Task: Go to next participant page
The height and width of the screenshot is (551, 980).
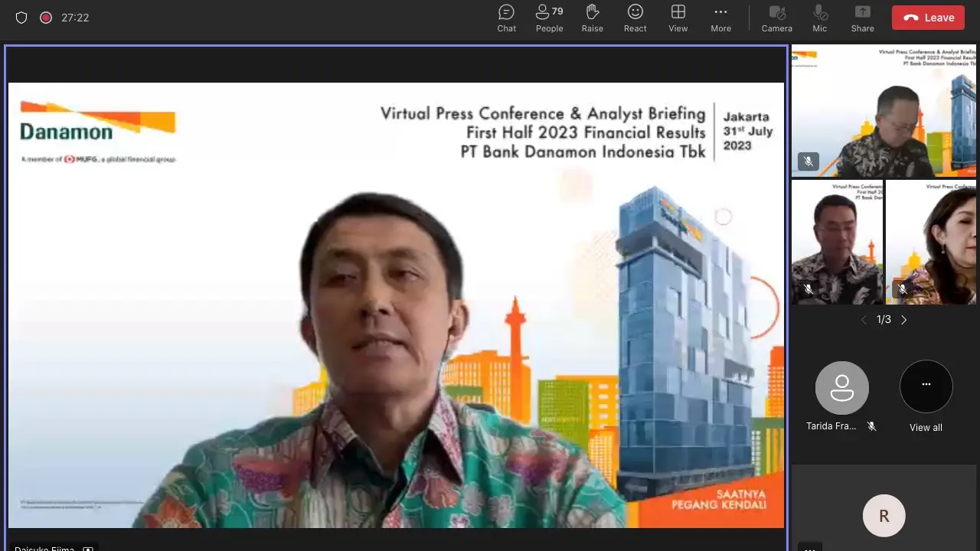Action: [x=904, y=320]
